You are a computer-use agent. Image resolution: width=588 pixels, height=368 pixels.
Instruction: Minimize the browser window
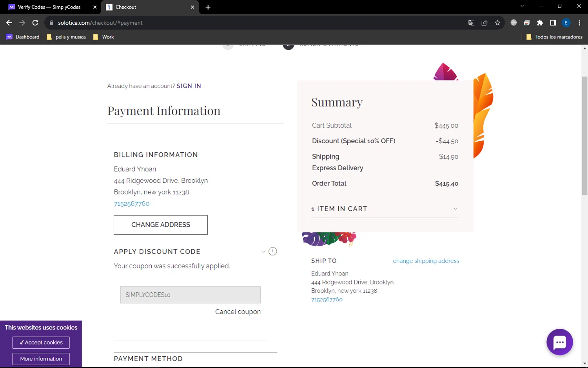click(x=541, y=6)
